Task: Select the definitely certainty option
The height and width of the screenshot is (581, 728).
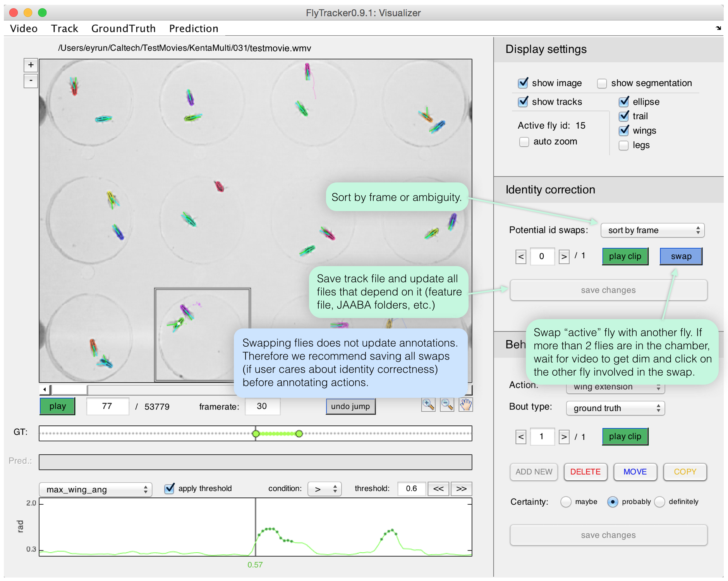Action: click(660, 502)
